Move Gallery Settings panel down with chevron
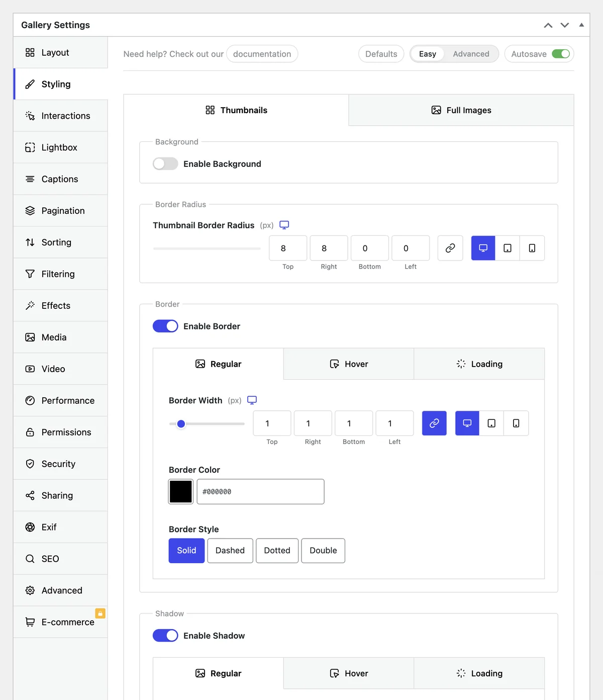The height and width of the screenshot is (700, 603). [565, 25]
